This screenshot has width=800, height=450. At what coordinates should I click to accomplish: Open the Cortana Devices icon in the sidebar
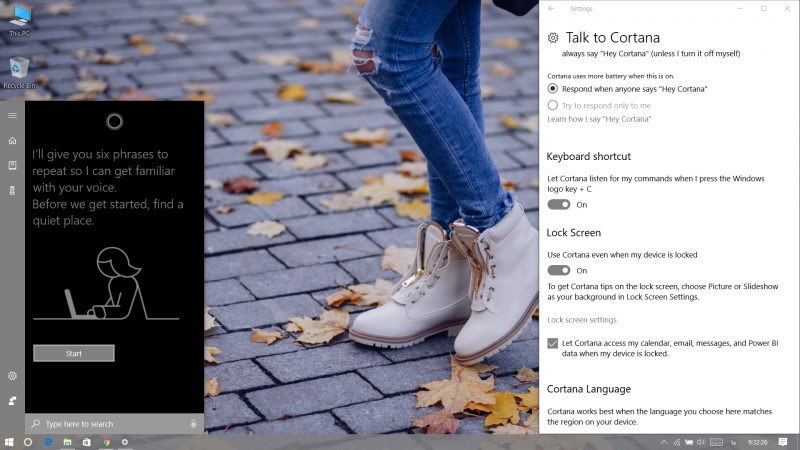pyautogui.click(x=12, y=190)
